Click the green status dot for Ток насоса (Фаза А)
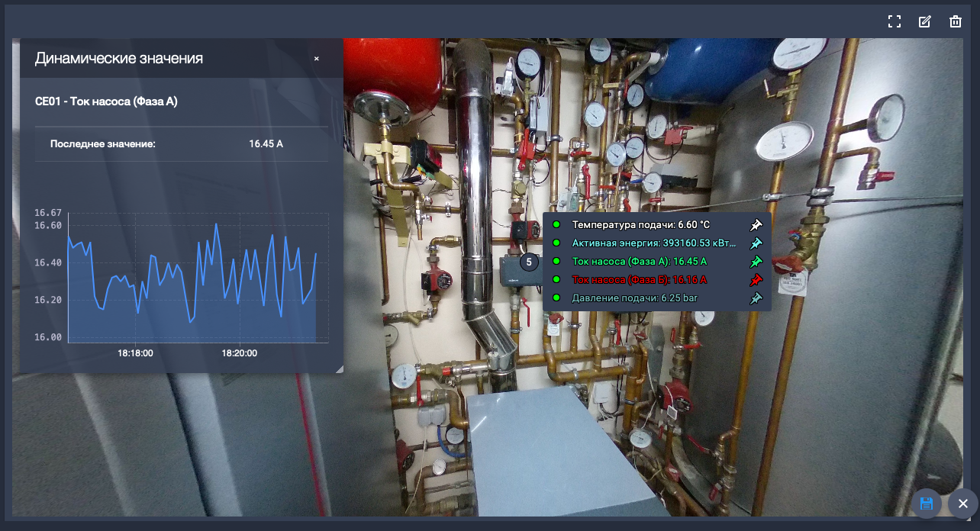Image resolution: width=980 pixels, height=531 pixels. tap(556, 262)
